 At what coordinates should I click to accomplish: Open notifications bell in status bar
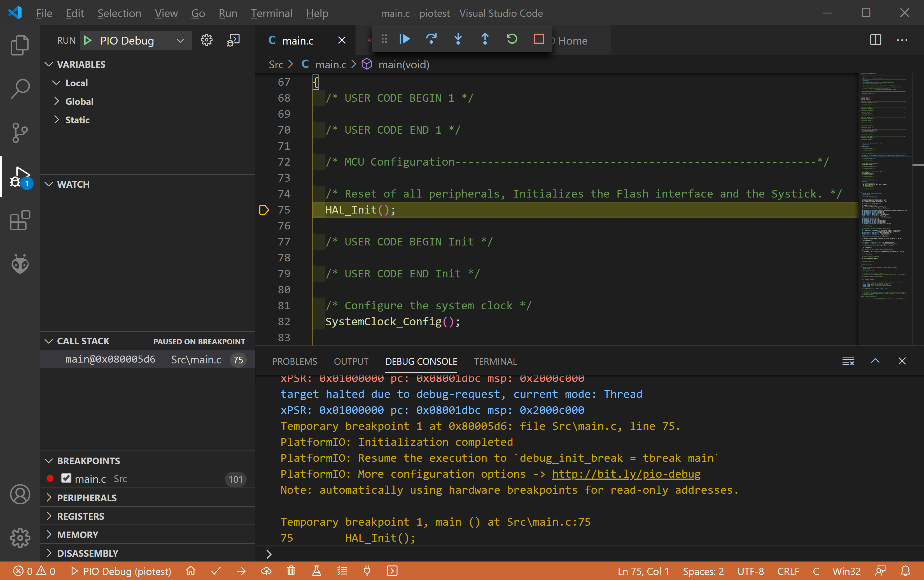(x=906, y=571)
